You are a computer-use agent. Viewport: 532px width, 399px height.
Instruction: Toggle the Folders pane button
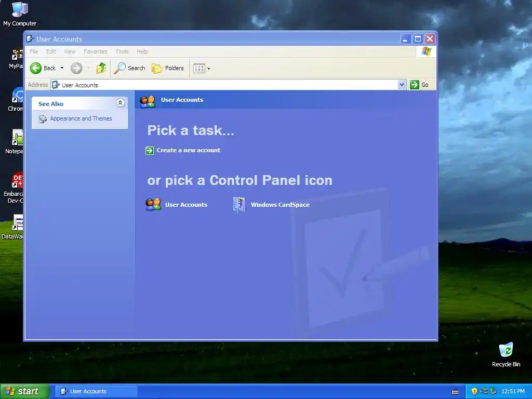click(x=168, y=68)
